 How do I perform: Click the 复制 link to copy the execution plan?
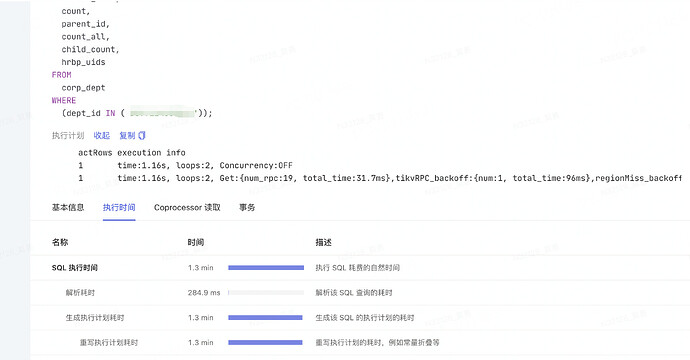(x=127, y=136)
